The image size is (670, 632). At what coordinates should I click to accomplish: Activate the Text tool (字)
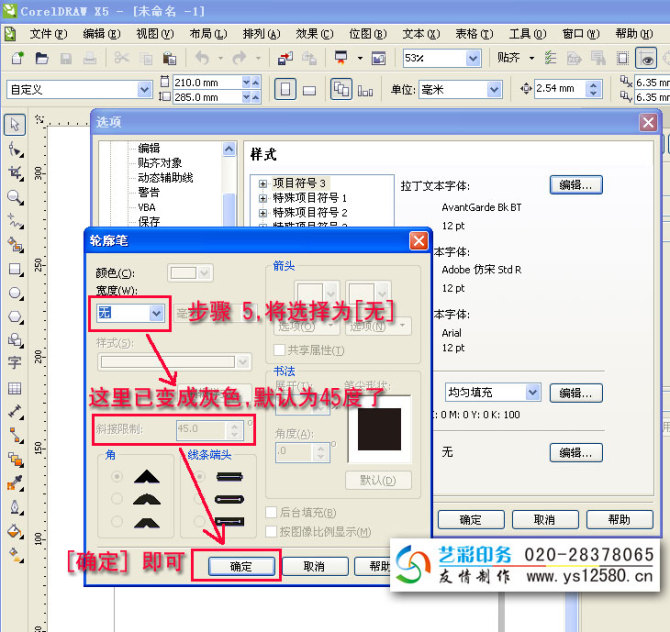[x=15, y=362]
